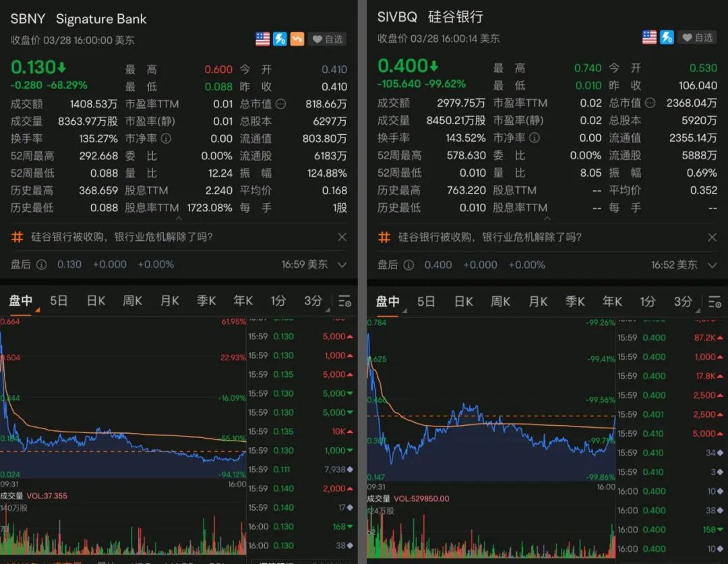Click the SBNY intraday price chart

[123, 399]
